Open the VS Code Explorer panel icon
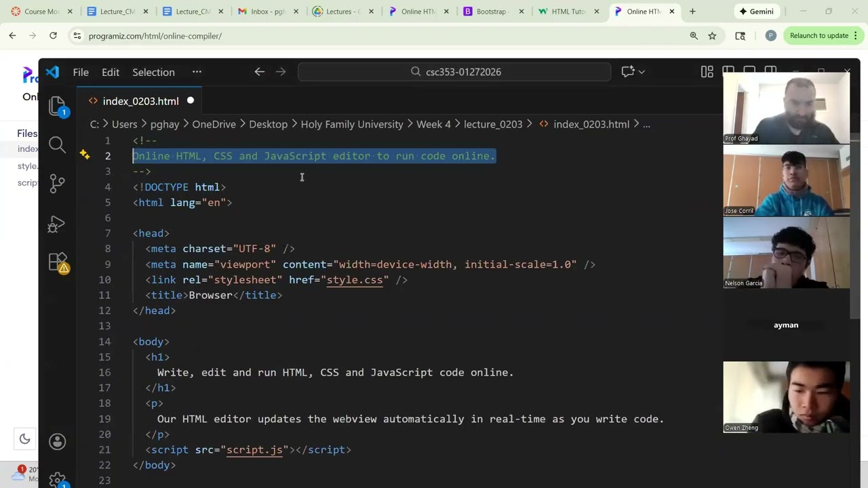 tap(58, 106)
